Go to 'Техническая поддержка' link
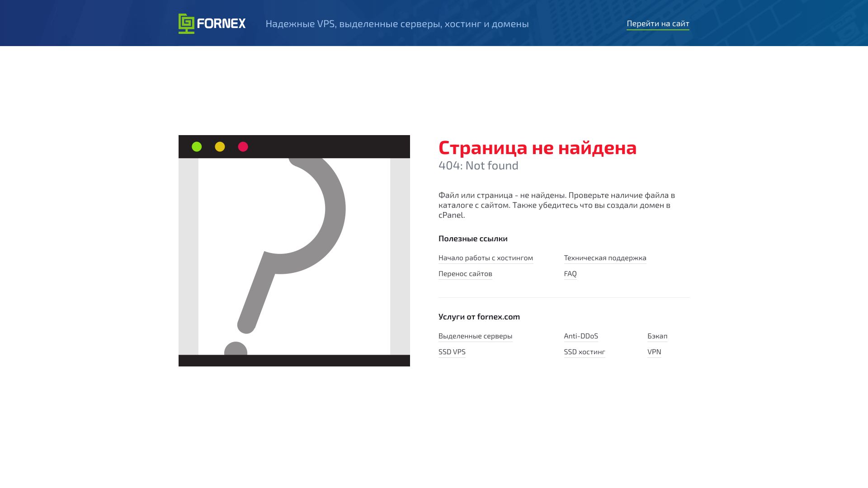The height and width of the screenshot is (488, 868). (605, 258)
